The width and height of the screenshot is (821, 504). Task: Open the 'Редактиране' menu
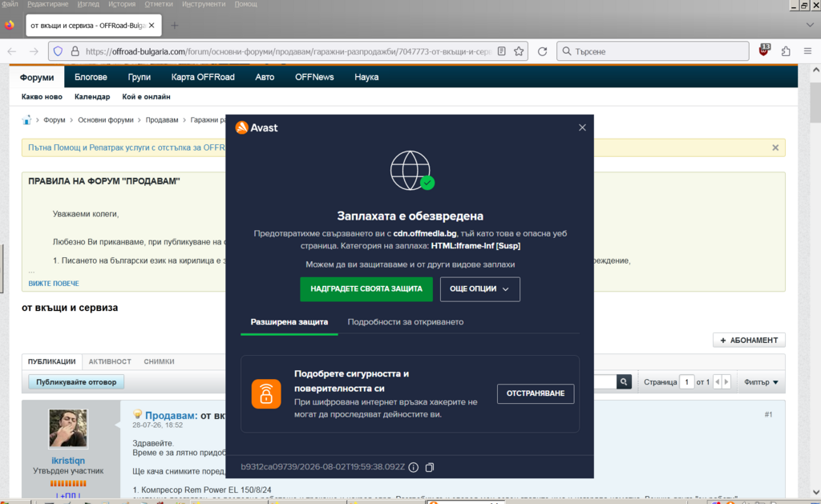tap(47, 4)
